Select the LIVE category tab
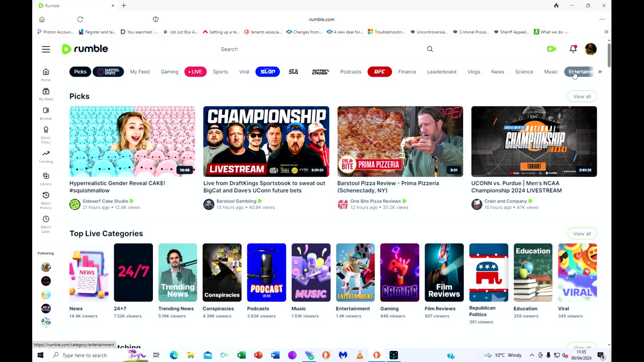 click(195, 72)
